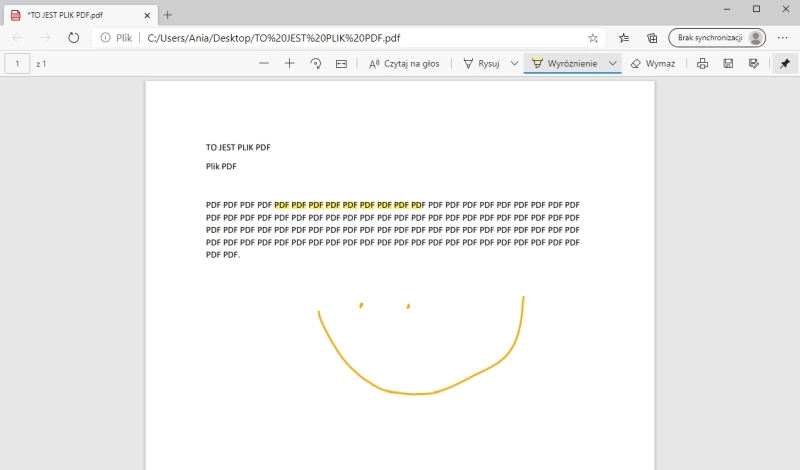
Task: Close the TO JEST PLIK PDF.pdf tab
Action: 147,15
